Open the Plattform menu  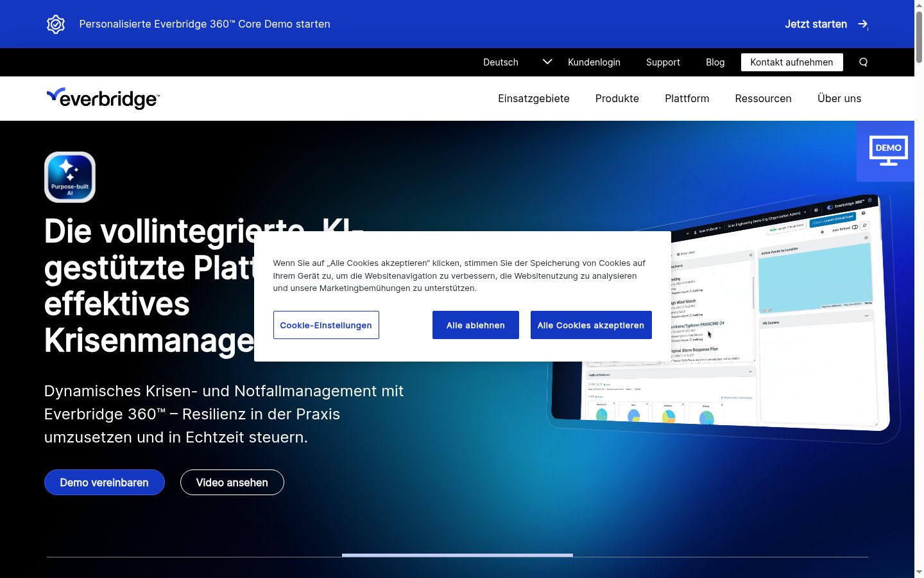pos(687,98)
